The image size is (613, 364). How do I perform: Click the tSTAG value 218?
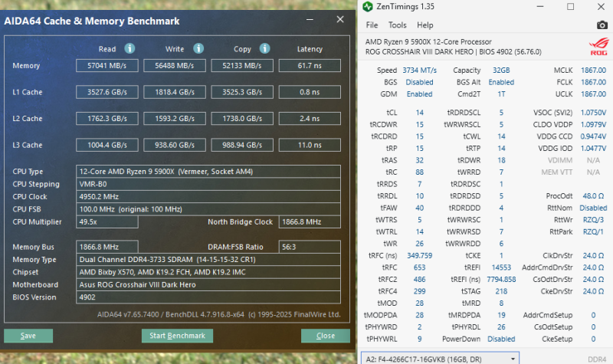coord(501,291)
